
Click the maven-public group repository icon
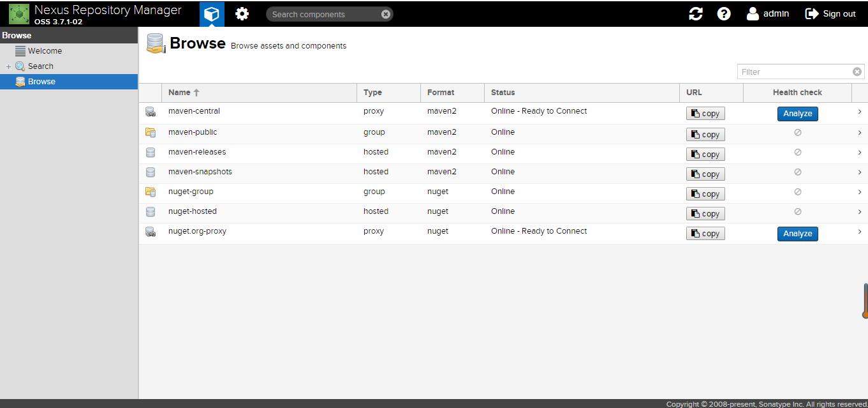coord(151,133)
